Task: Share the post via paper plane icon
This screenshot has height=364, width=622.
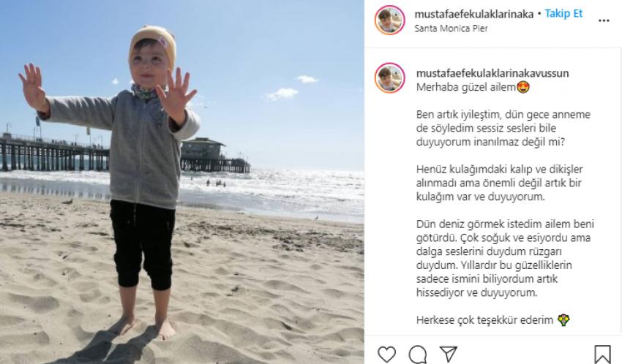Action: click(449, 354)
